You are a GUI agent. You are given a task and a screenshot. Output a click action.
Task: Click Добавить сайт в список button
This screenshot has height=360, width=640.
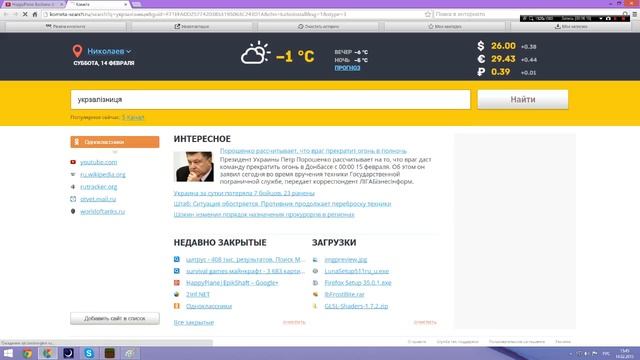[x=115, y=318]
